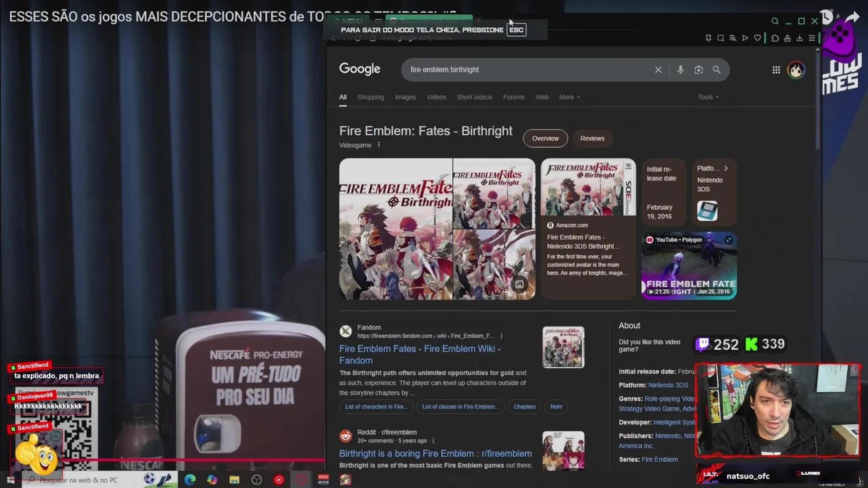Switch to the Images tab
Viewport: 868px width, 488px height.
point(406,97)
